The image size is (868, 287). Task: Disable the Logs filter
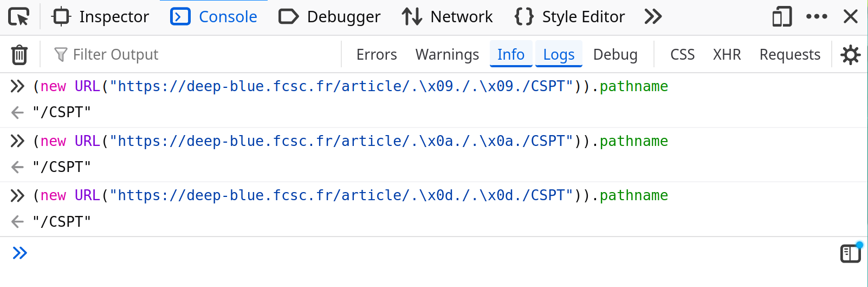coord(559,55)
